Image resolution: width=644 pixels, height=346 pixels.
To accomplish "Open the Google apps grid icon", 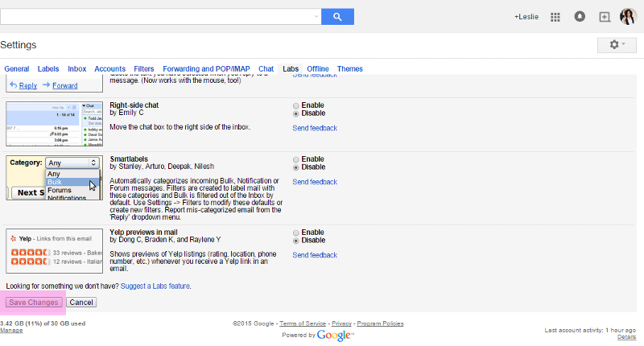I will [555, 17].
